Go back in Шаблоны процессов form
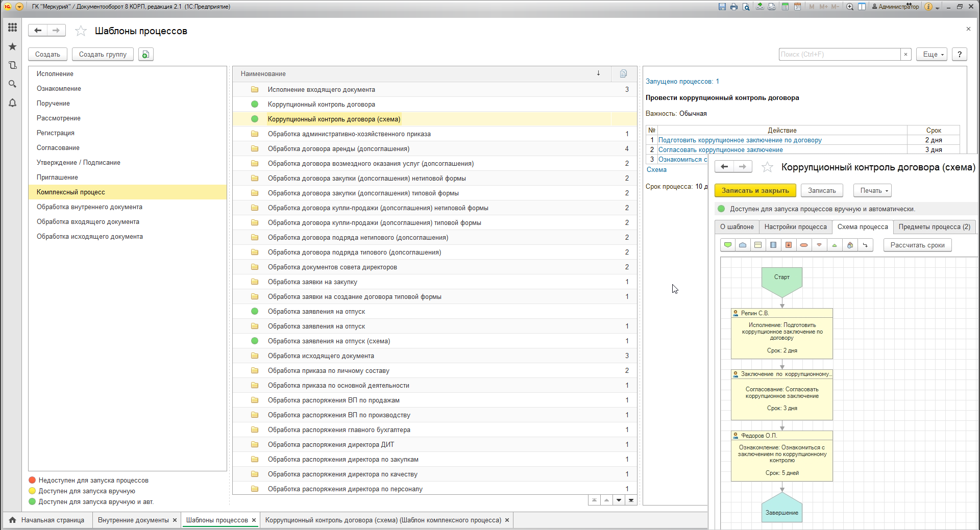The height and width of the screenshot is (530, 980). coord(38,31)
